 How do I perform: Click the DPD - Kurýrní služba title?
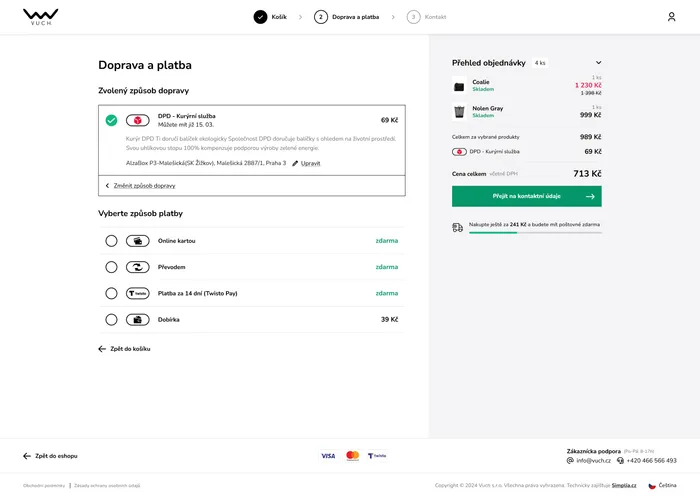click(187, 116)
